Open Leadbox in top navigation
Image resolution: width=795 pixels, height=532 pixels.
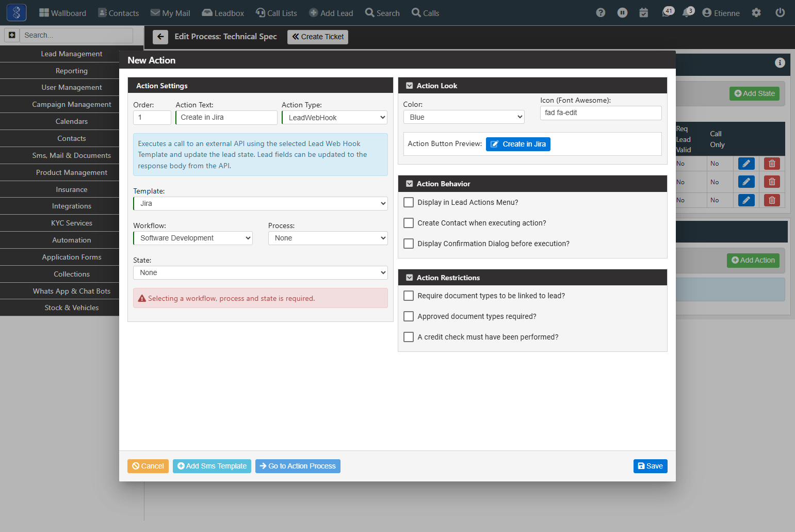click(x=223, y=13)
